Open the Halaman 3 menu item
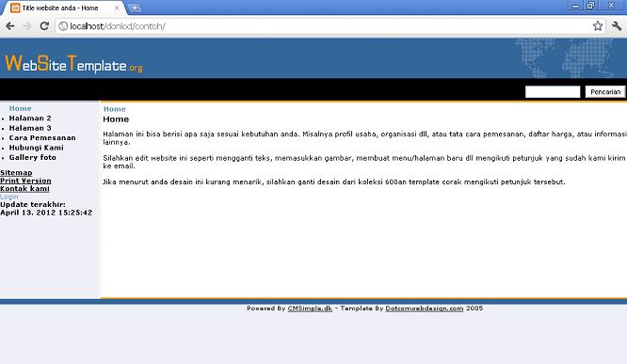This screenshot has height=364, width=627. (30, 128)
